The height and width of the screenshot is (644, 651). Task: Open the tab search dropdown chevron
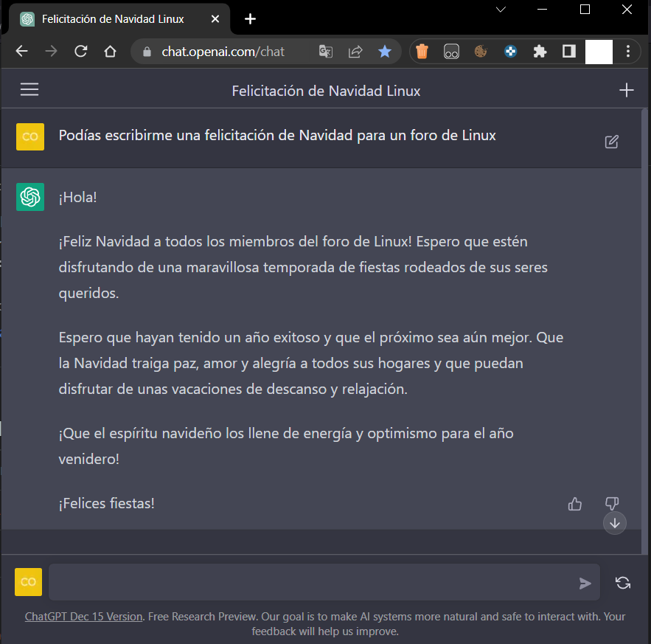(x=501, y=10)
